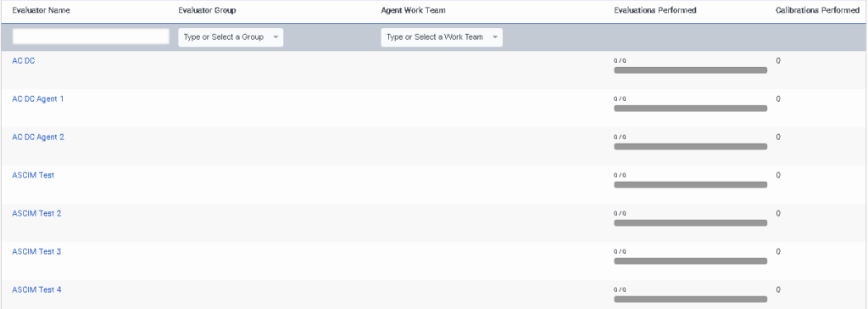
Task: Click the AC DC evaluations progress bar
Action: (x=690, y=70)
